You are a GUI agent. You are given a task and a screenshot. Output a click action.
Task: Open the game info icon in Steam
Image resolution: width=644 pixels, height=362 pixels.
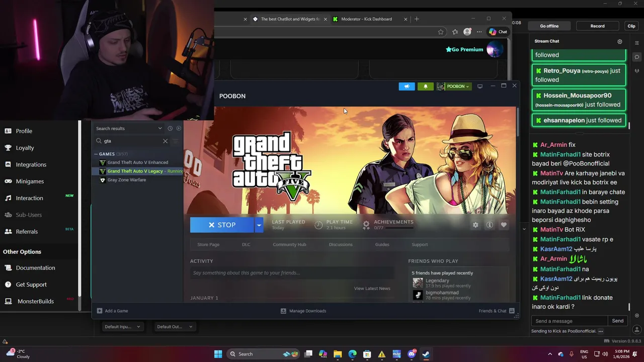[489, 225]
